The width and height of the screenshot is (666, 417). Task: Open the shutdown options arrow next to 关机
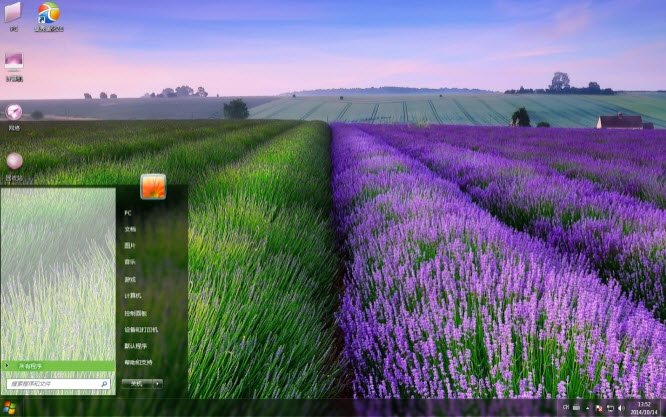point(158,383)
